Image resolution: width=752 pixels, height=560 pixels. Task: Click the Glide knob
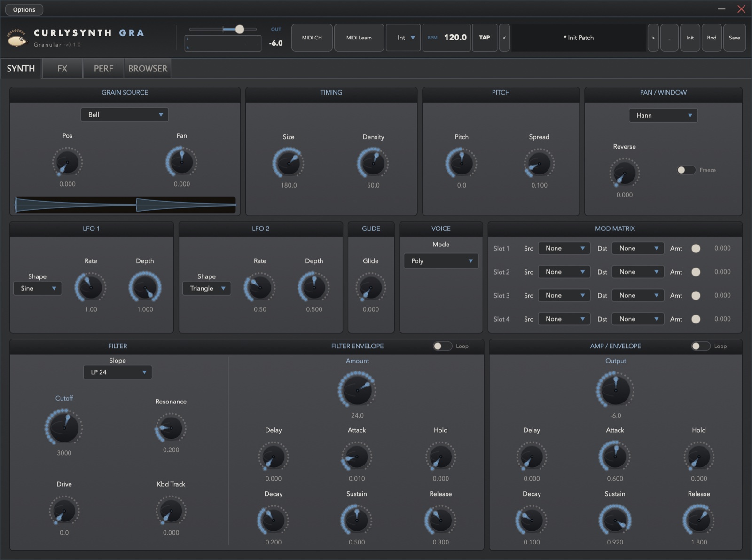371,288
